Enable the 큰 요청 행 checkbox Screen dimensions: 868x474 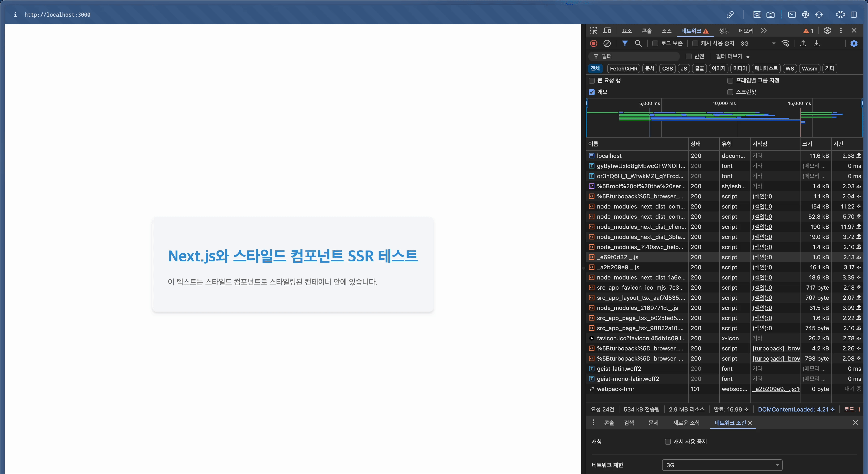tap(591, 80)
